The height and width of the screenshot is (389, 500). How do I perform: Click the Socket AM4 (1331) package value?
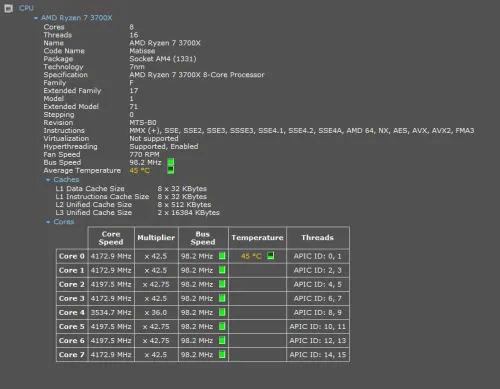163,59
